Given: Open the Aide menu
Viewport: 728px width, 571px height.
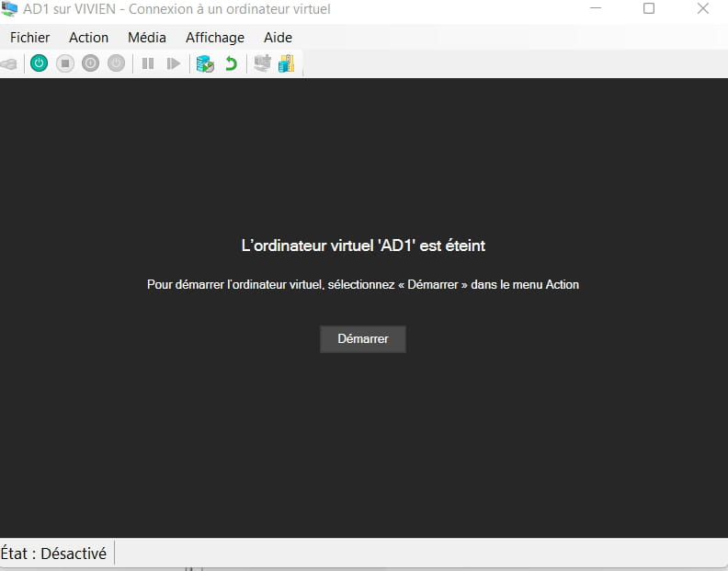Looking at the screenshot, I should click(279, 38).
